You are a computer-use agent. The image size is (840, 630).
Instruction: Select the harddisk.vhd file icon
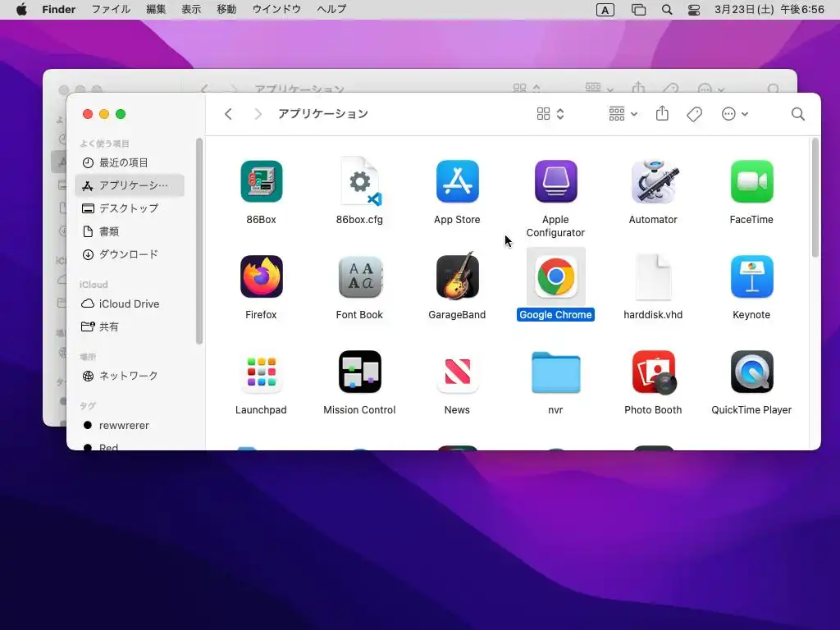click(653, 276)
